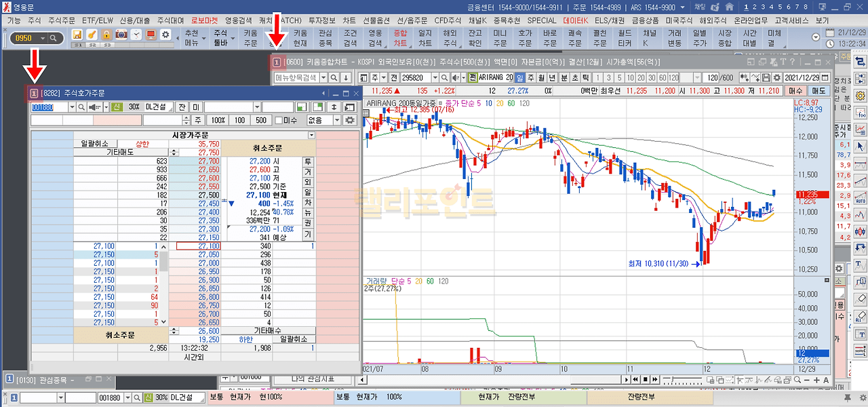Click the padlock lock icon in top toolbar

point(106,35)
